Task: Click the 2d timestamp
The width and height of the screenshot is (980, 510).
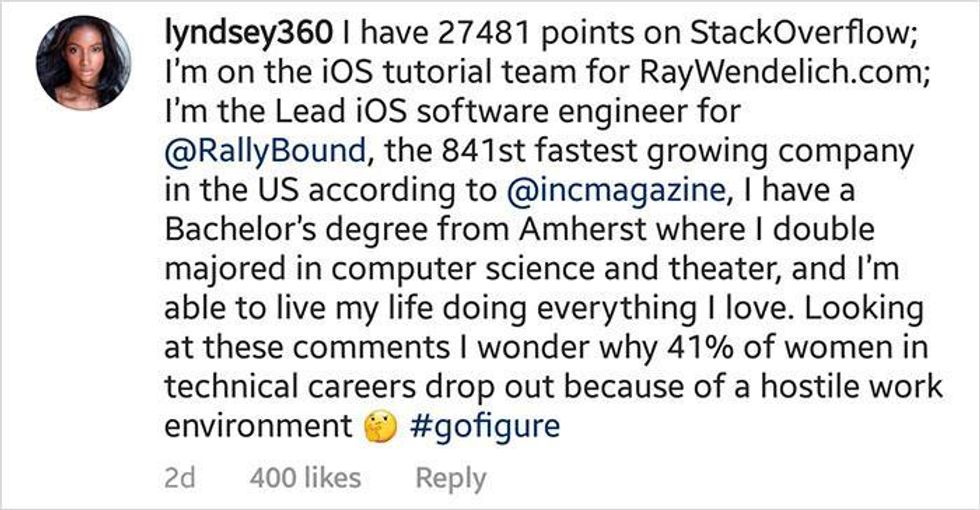Action: pyautogui.click(x=180, y=479)
